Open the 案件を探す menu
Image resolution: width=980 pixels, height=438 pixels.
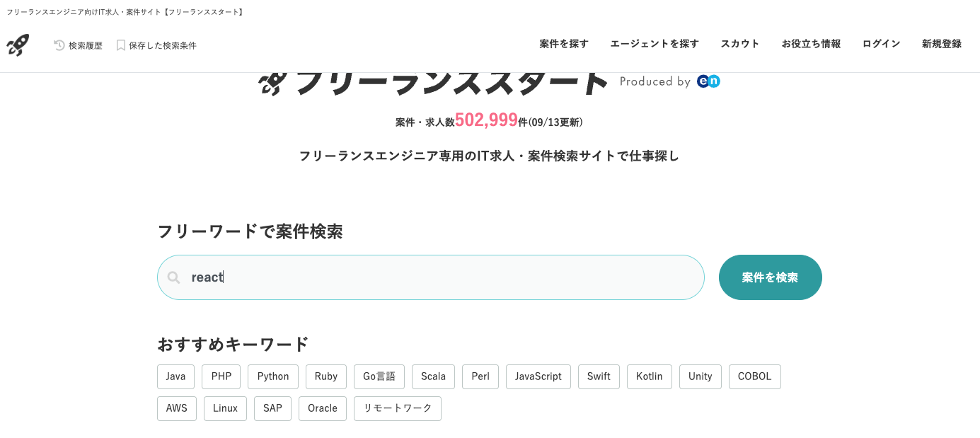tap(564, 44)
